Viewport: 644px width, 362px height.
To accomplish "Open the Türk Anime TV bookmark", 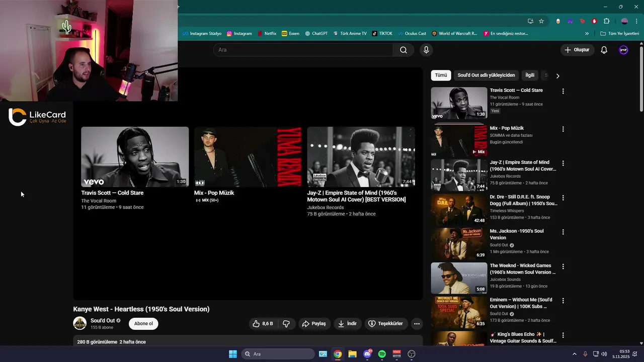I will point(350,34).
